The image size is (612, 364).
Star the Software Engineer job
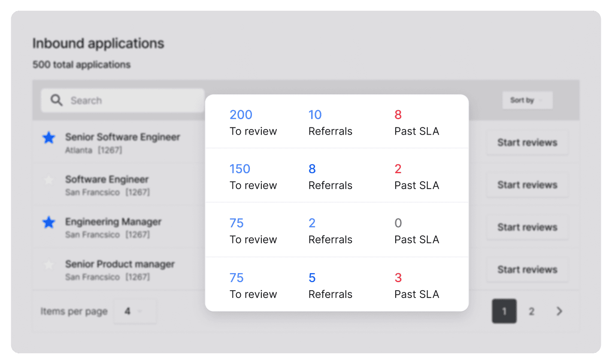pos(49,180)
